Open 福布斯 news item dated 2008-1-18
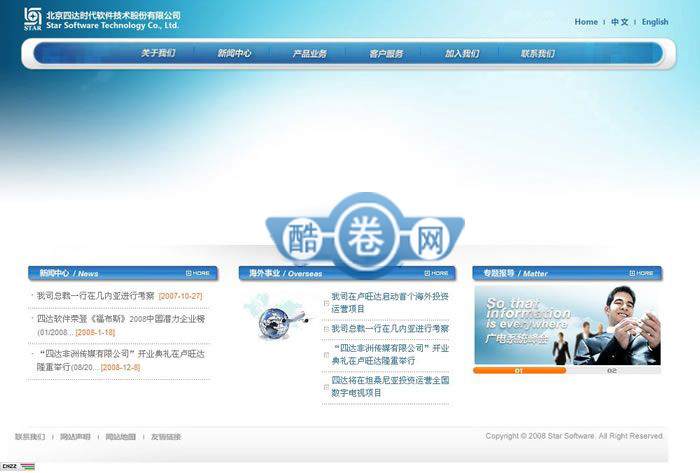The height and width of the screenshot is (473, 700). tap(121, 326)
